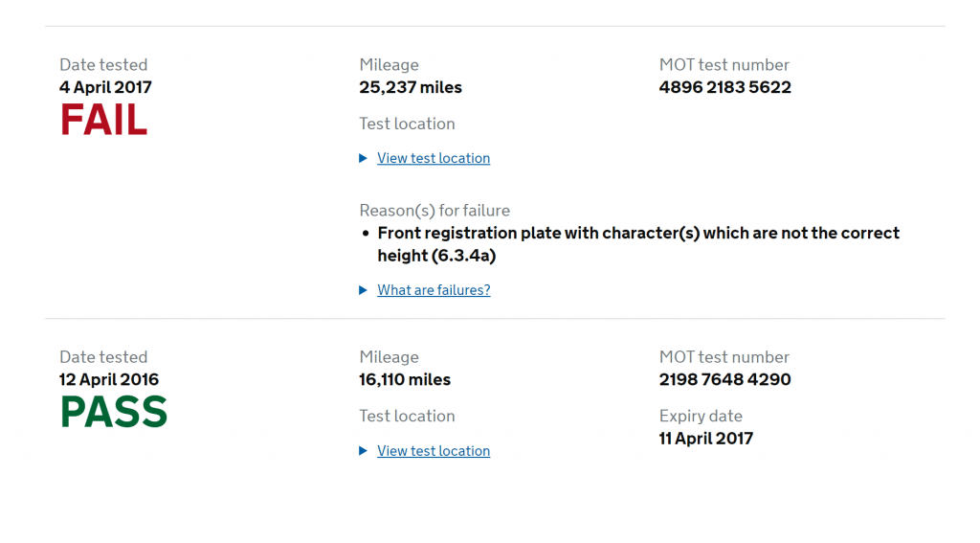This screenshot has height=543, width=980.
Task: Click the Test location label under 25,237 miles
Action: [x=407, y=124]
